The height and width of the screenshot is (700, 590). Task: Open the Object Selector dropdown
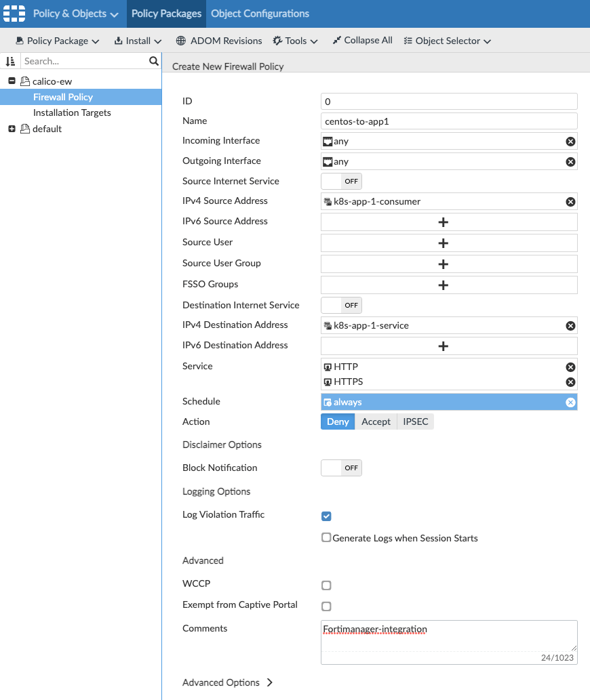point(447,41)
